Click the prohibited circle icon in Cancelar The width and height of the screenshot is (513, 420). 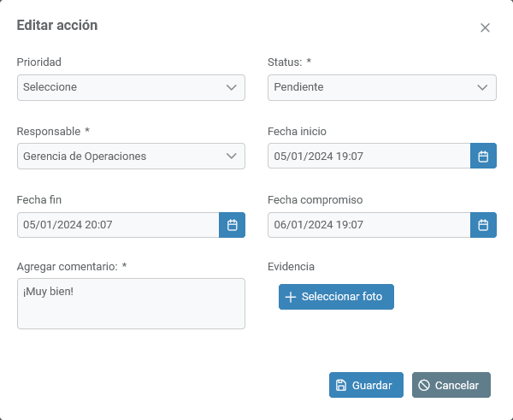[x=424, y=386]
